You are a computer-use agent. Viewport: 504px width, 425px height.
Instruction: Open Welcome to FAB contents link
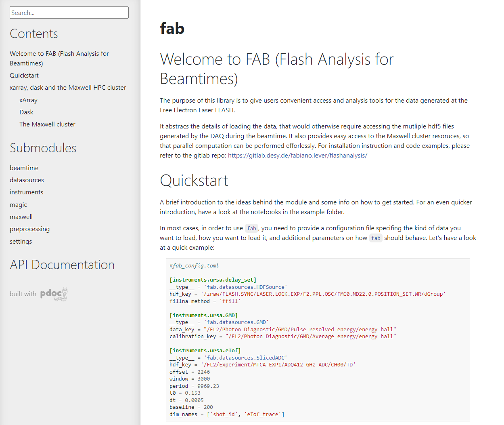(59, 58)
